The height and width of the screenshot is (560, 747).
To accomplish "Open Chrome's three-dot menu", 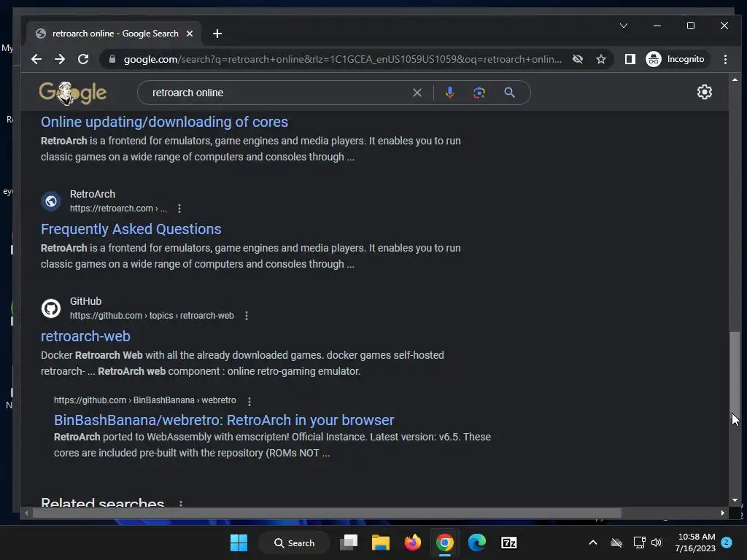I will (725, 59).
